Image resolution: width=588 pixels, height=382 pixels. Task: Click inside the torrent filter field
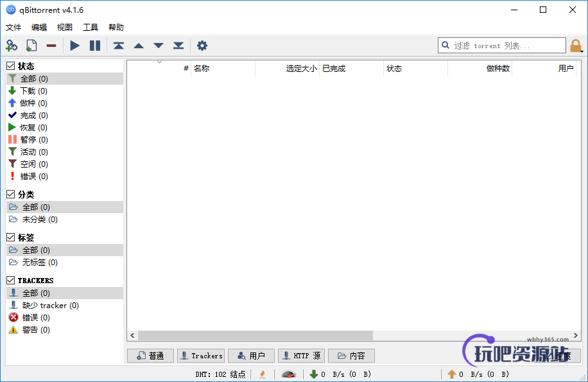[x=502, y=46]
